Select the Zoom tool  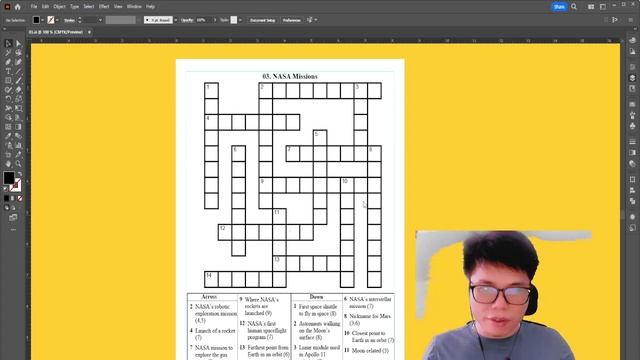pos(18,164)
